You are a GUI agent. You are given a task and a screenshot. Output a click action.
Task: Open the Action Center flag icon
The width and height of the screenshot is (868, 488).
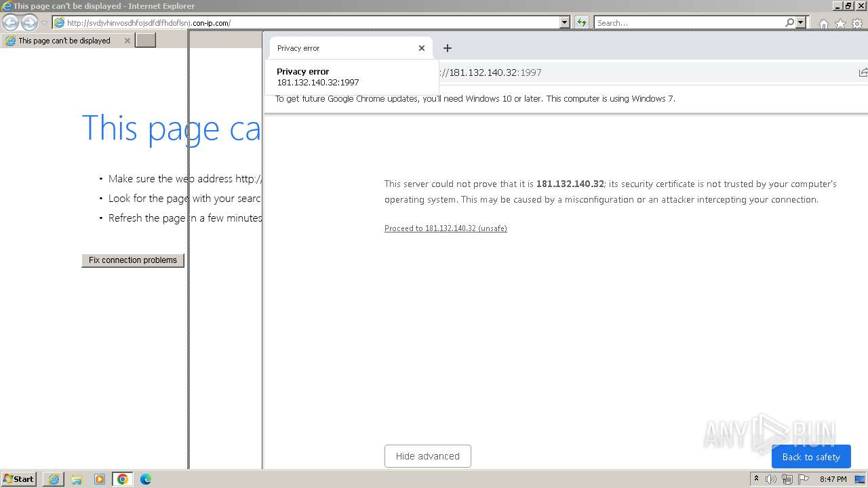(804, 479)
